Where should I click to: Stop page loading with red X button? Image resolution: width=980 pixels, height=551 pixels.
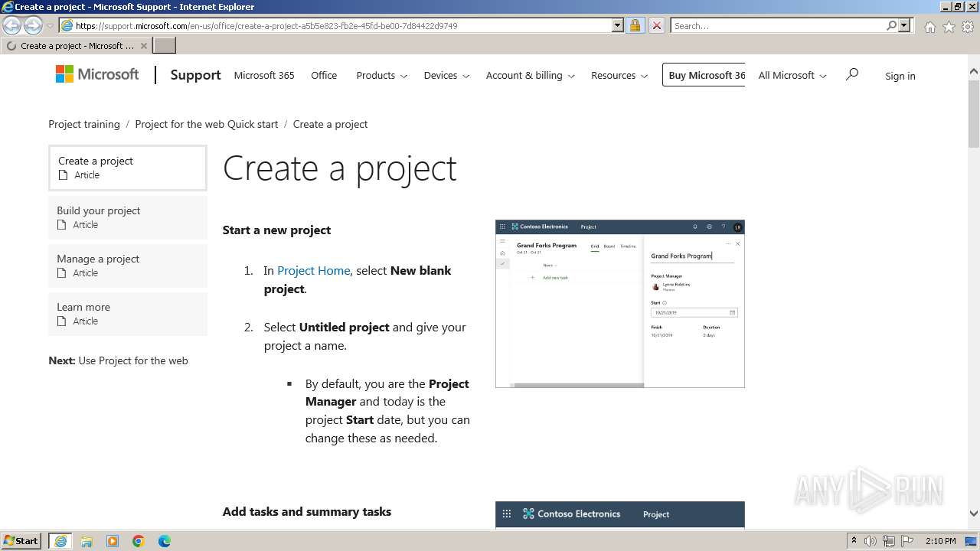click(x=656, y=25)
